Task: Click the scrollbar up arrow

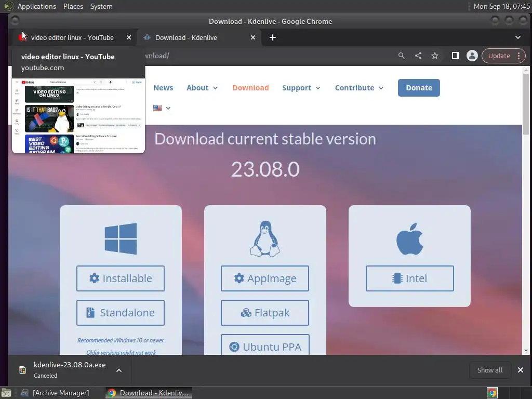Action: [x=526, y=70]
